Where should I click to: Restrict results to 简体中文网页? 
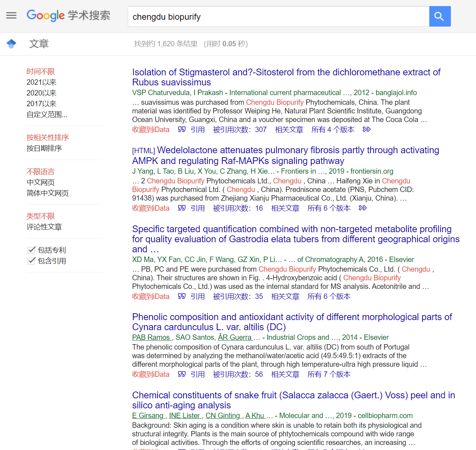(48, 193)
